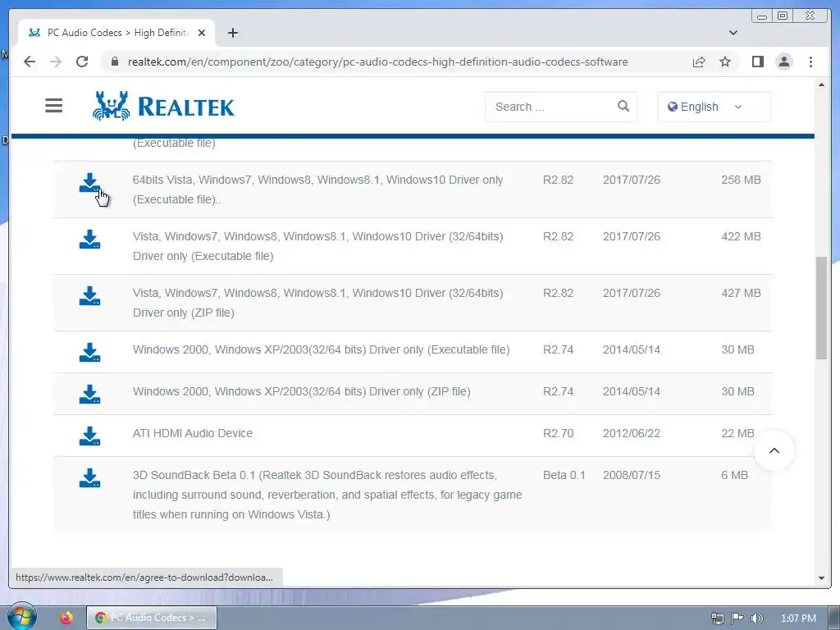Click the page vertical scrollbar thumb
The height and width of the screenshot is (630, 840).
(821, 308)
